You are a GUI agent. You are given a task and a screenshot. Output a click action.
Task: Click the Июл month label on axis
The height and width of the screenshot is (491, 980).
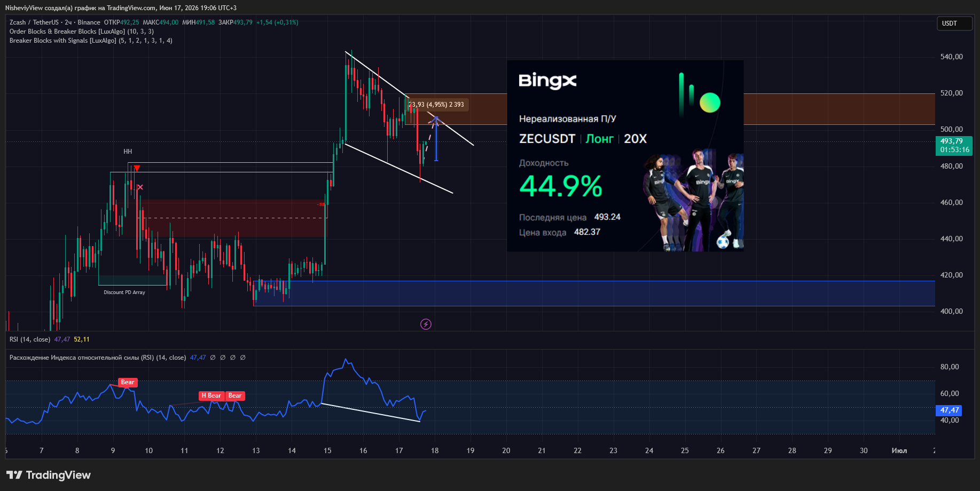click(x=899, y=450)
